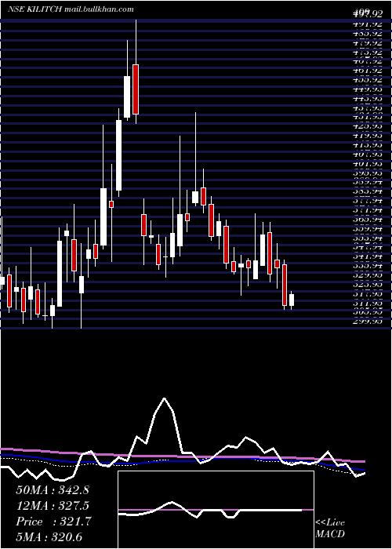Select the 12MA : 327.5 value
Screen dimensions: 392x549
click(x=53, y=506)
